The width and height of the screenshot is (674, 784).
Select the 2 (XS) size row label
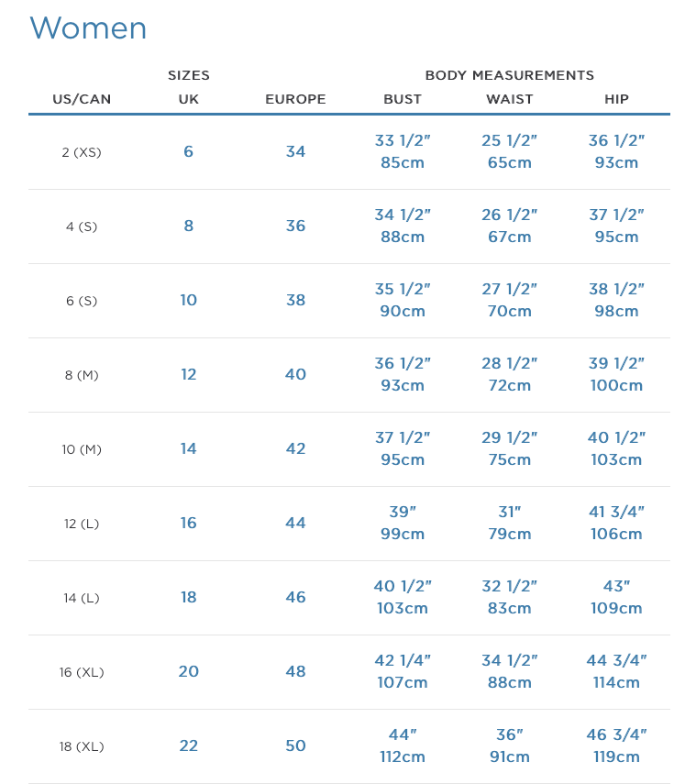pos(82,152)
